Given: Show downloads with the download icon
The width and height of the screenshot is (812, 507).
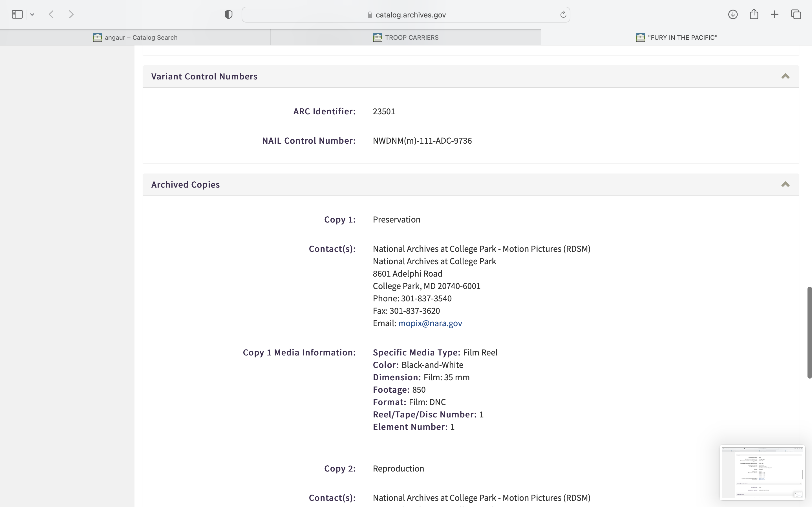Looking at the screenshot, I should point(733,14).
